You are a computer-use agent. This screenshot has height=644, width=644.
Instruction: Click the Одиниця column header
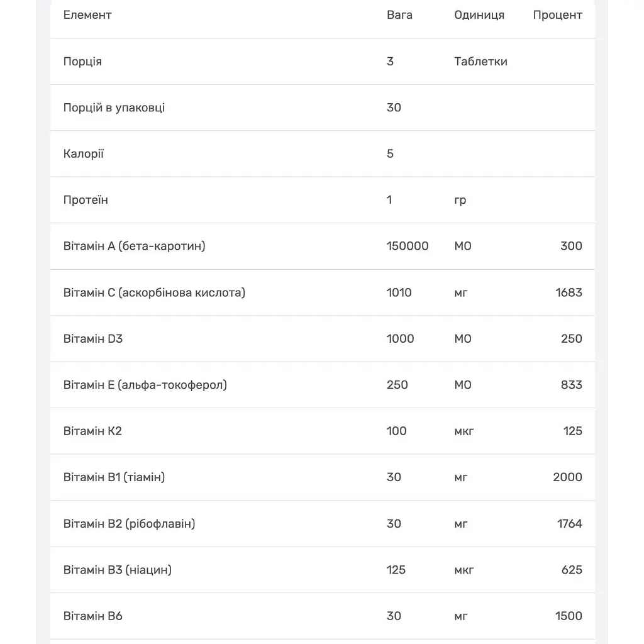pos(479,15)
